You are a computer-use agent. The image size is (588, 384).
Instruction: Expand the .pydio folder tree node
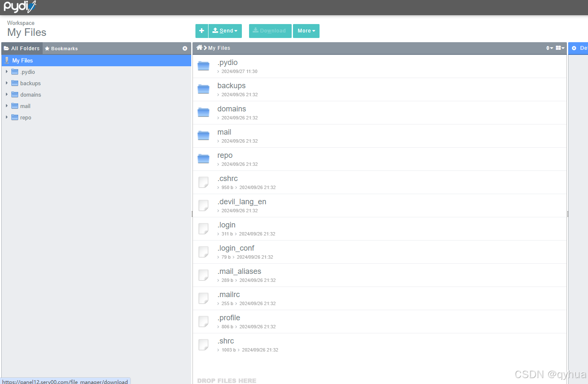(7, 72)
